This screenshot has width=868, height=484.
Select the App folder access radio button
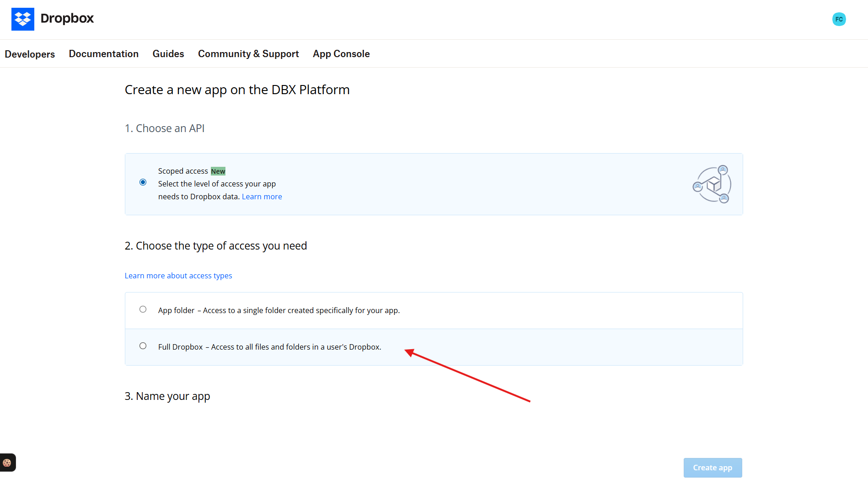pos(143,309)
